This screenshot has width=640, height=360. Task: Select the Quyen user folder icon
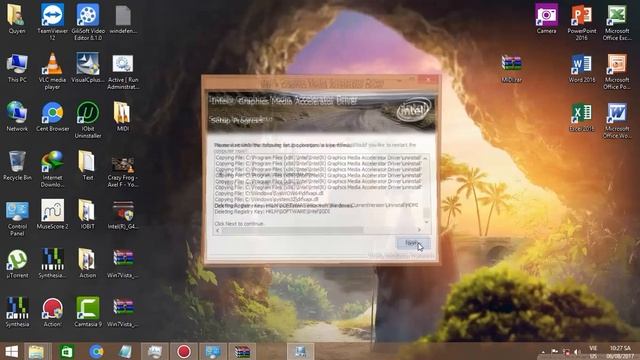coord(17,19)
